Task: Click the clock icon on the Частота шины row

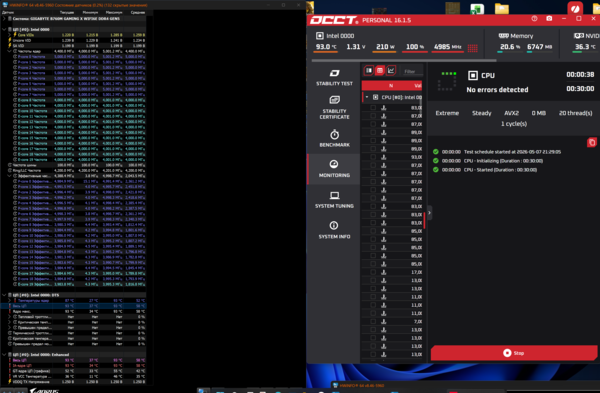Action: (x=10, y=165)
